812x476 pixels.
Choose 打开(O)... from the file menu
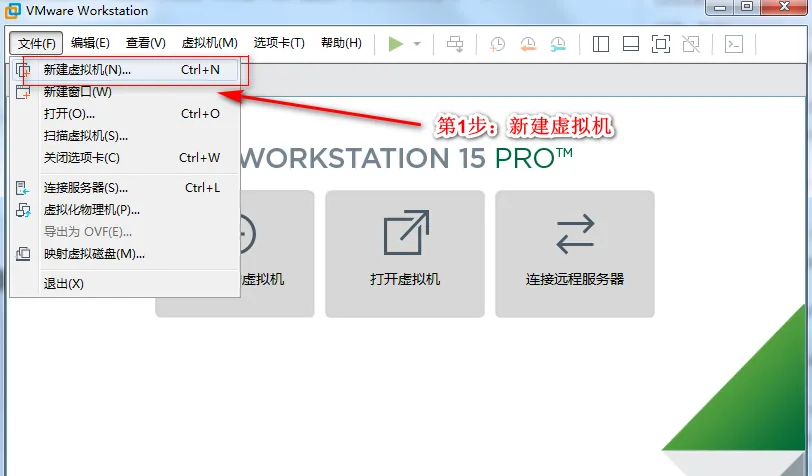125,114
